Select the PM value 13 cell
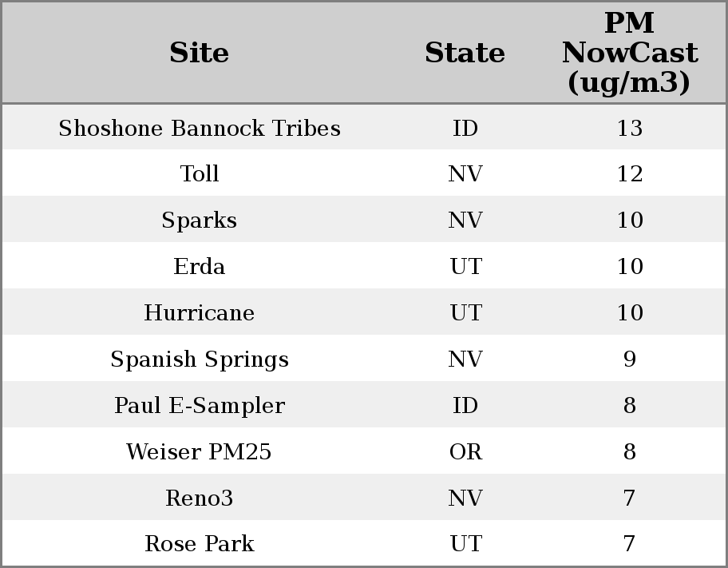 (629, 129)
